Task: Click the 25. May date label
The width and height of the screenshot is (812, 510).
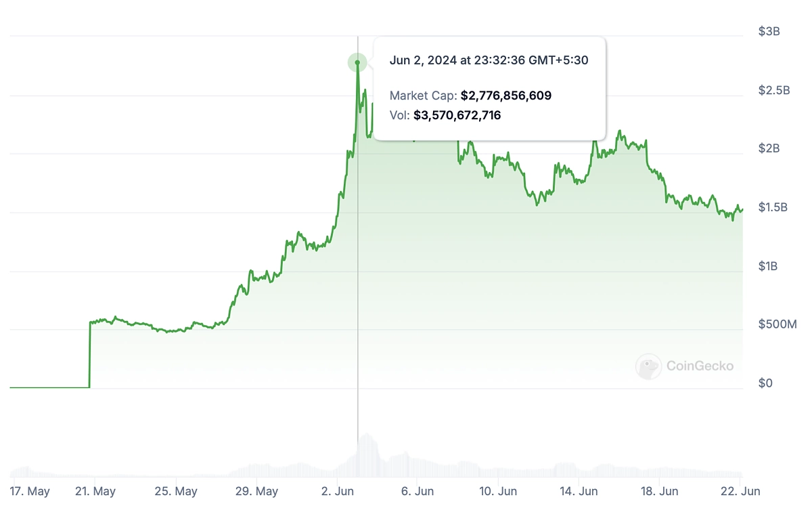Action: pyautogui.click(x=176, y=491)
